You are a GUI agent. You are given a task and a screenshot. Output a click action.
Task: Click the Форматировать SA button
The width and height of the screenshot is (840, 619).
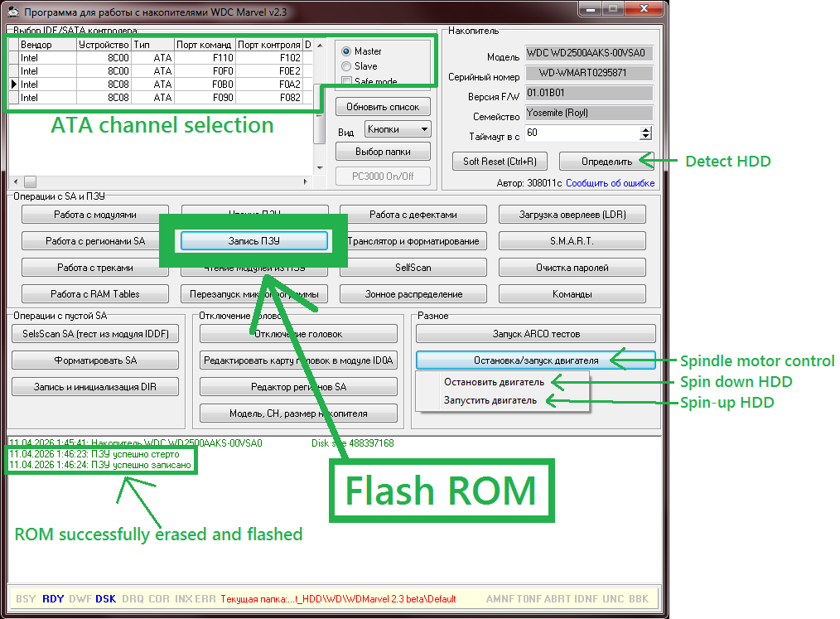pos(95,360)
